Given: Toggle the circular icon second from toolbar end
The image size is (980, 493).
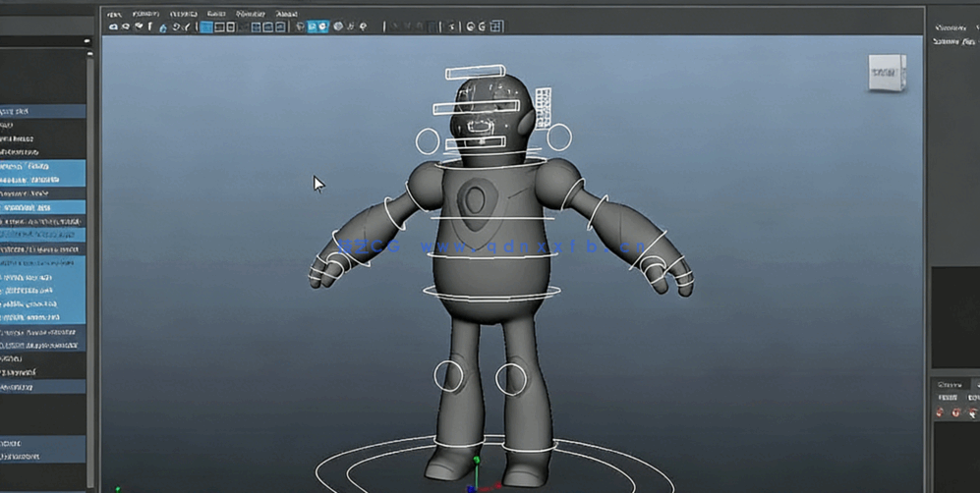Looking at the screenshot, I should (x=482, y=27).
